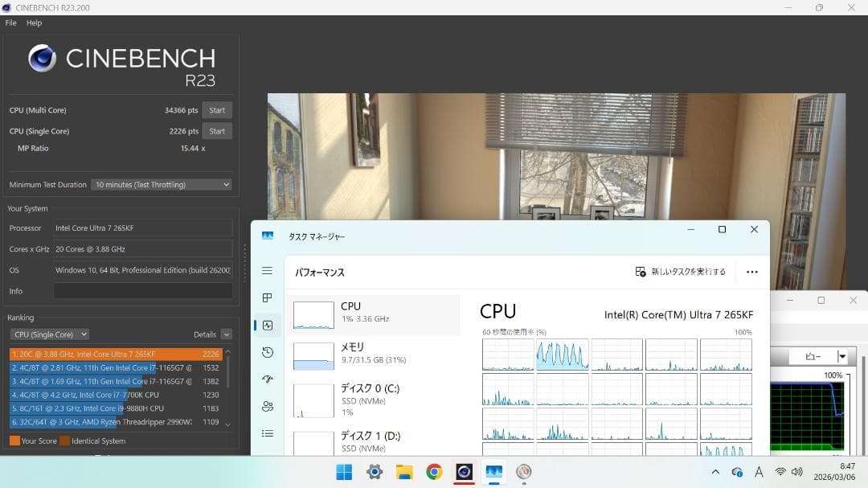Select the Users icon in Task Manager
Viewport: 868px width, 488px height.
point(268,407)
